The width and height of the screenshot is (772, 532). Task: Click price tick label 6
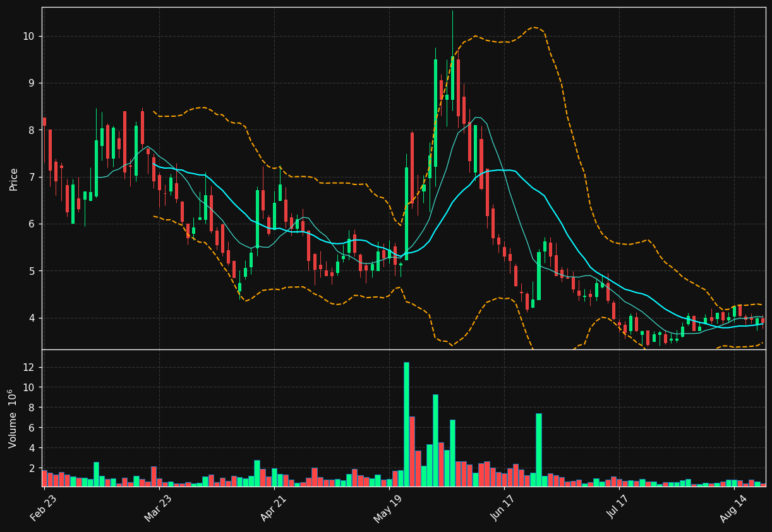[x=31, y=224]
